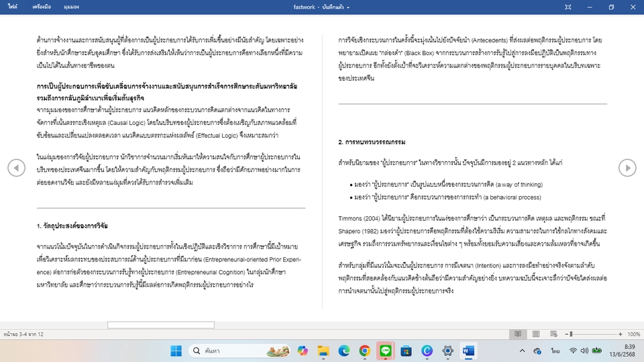Screen dimensions: 644x362
Task: Open the LINE app from the taskbar
Action: click(x=385, y=351)
